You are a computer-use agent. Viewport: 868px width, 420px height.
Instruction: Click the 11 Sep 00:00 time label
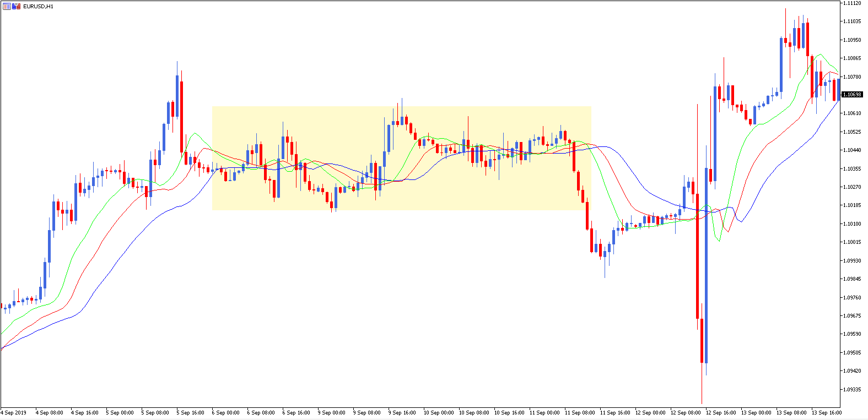click(x=544, y=412)
